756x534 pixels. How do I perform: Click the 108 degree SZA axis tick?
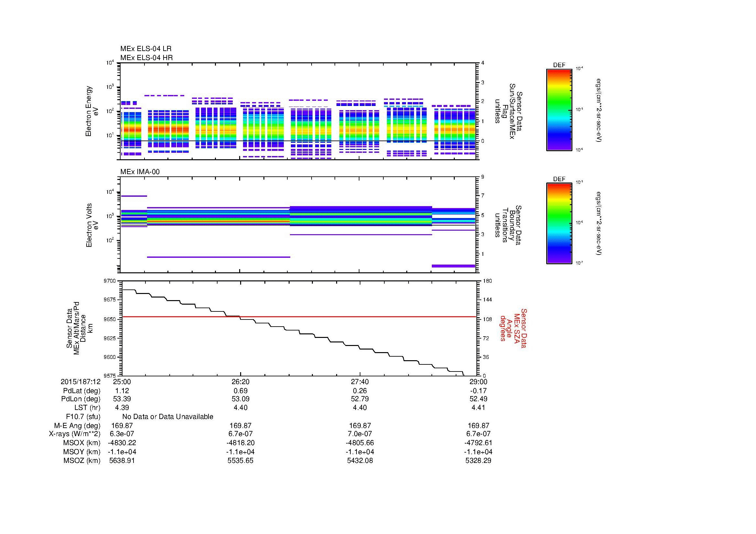point(487,319)
